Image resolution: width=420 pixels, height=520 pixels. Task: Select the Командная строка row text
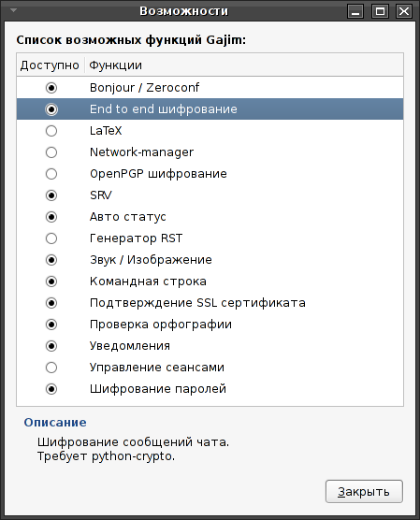click(x=148, y=282)
